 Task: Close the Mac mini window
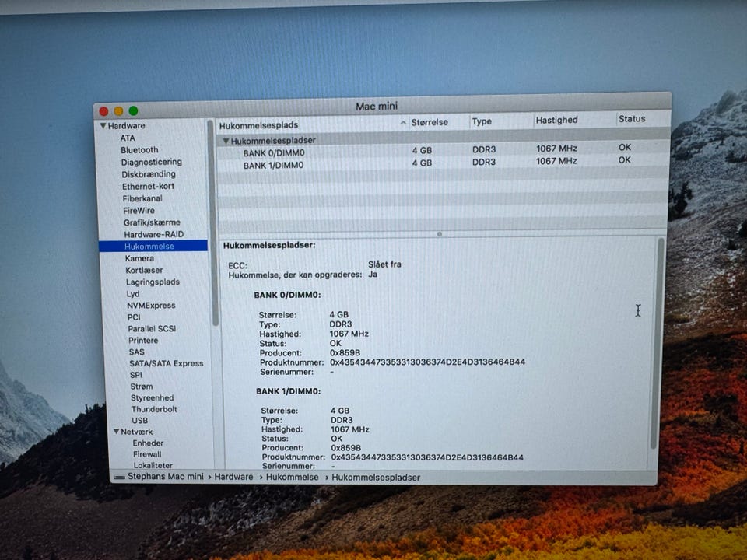pos(103,111)
